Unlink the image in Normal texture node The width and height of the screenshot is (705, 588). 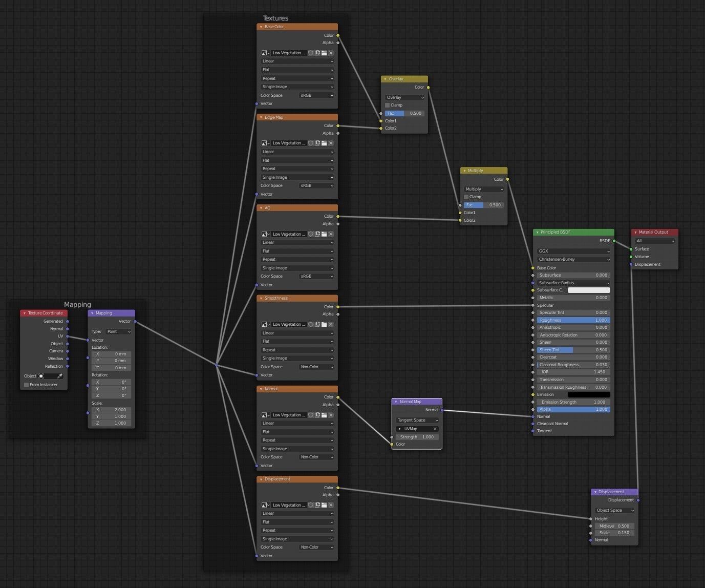pos(331,415)
